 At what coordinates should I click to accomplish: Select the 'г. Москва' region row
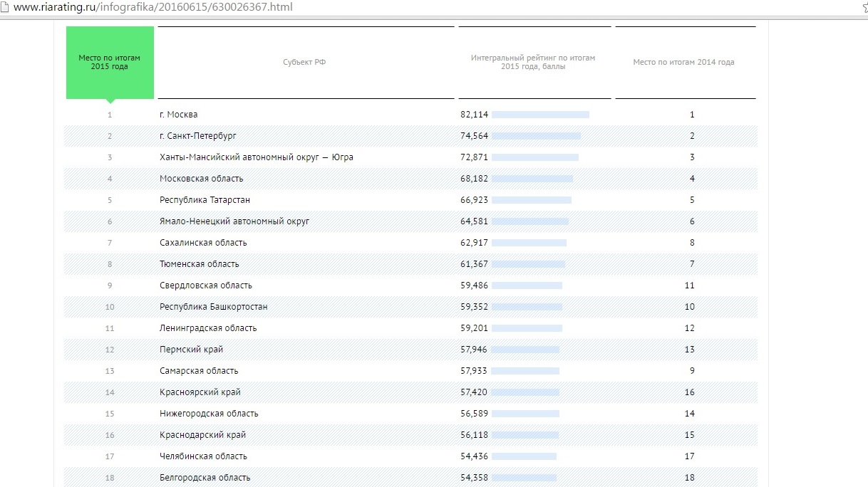[179, 115]
